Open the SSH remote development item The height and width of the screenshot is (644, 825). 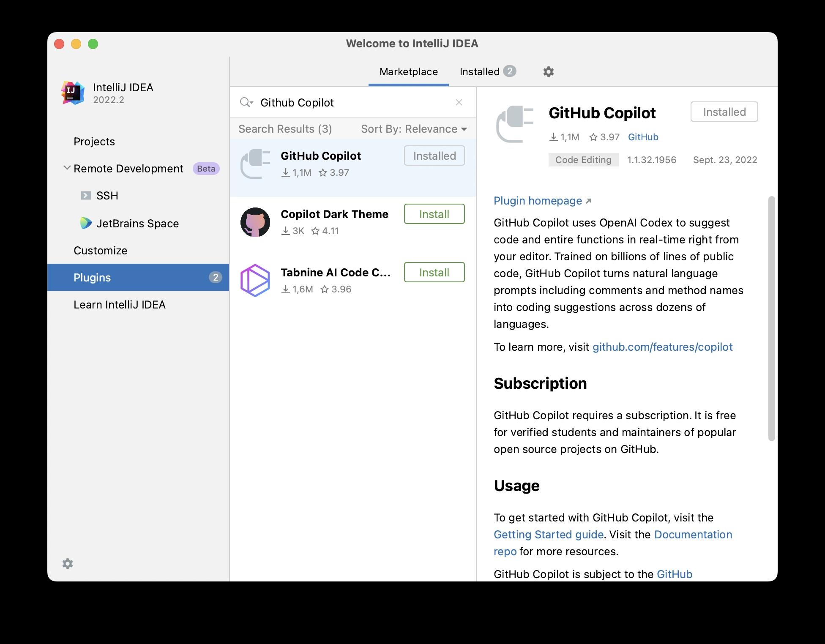[107, 196]
